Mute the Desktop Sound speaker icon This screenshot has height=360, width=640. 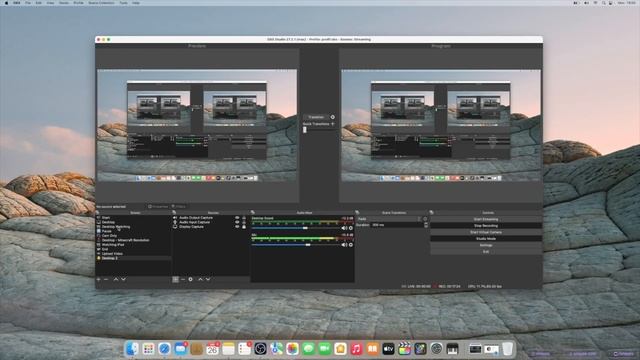(x=344, y=228)
